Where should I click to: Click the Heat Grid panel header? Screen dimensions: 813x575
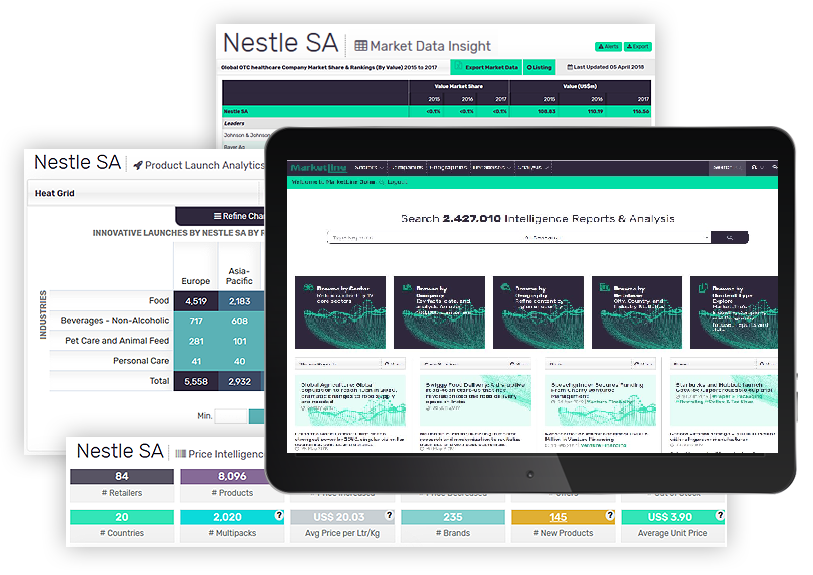tap(145, 193)
